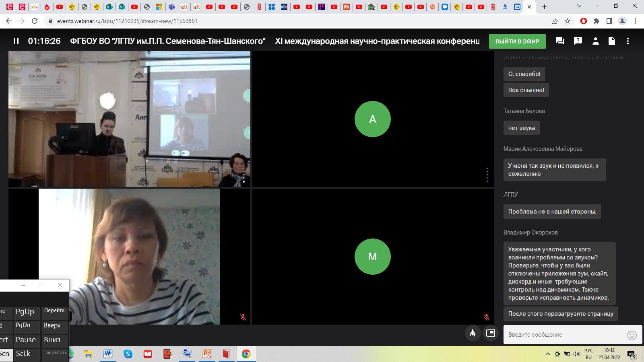Click chat message 'Все слышно!'

click(x=526, y=90)
